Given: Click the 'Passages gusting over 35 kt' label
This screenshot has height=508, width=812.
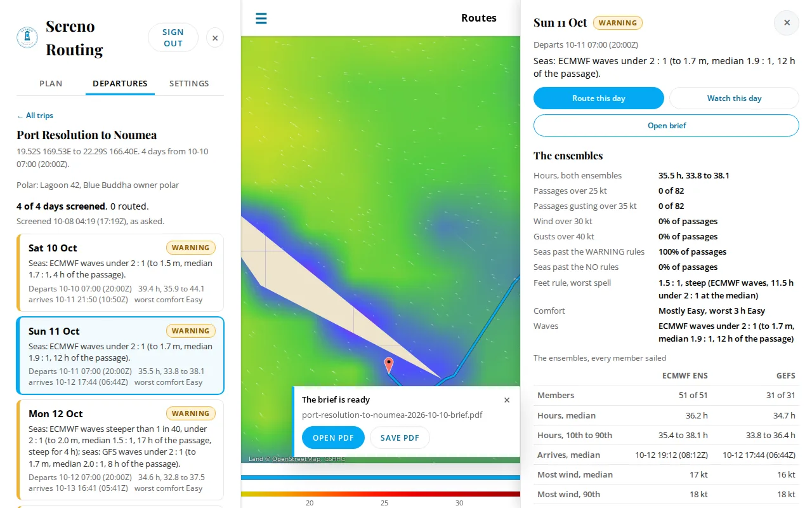Looking at the screenshot, I should [585, 206].
